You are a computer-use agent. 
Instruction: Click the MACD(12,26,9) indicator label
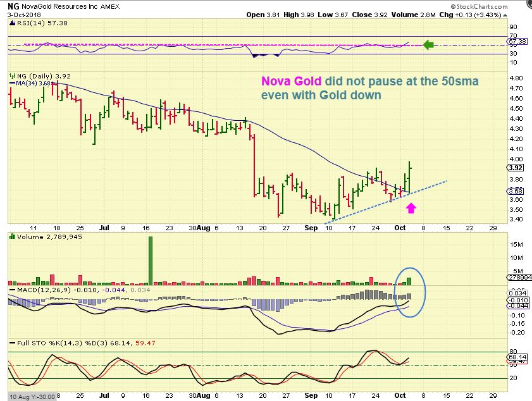[x=44, y=290]
